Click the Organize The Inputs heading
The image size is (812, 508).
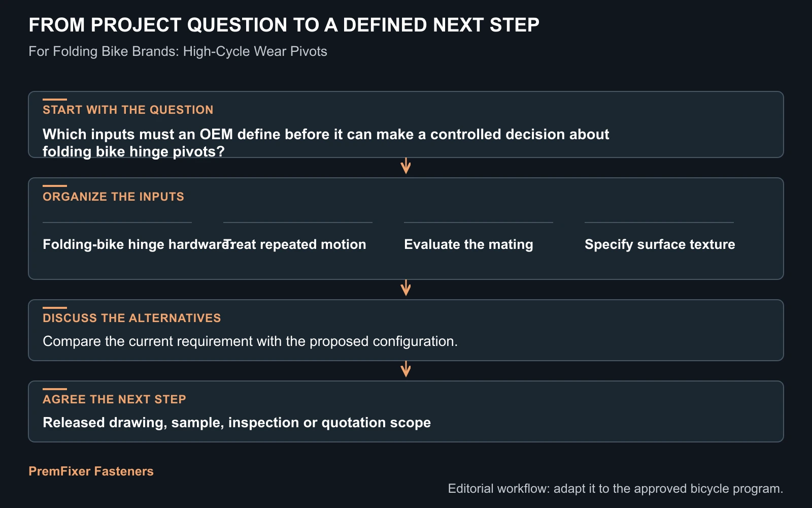pos(113,197)
